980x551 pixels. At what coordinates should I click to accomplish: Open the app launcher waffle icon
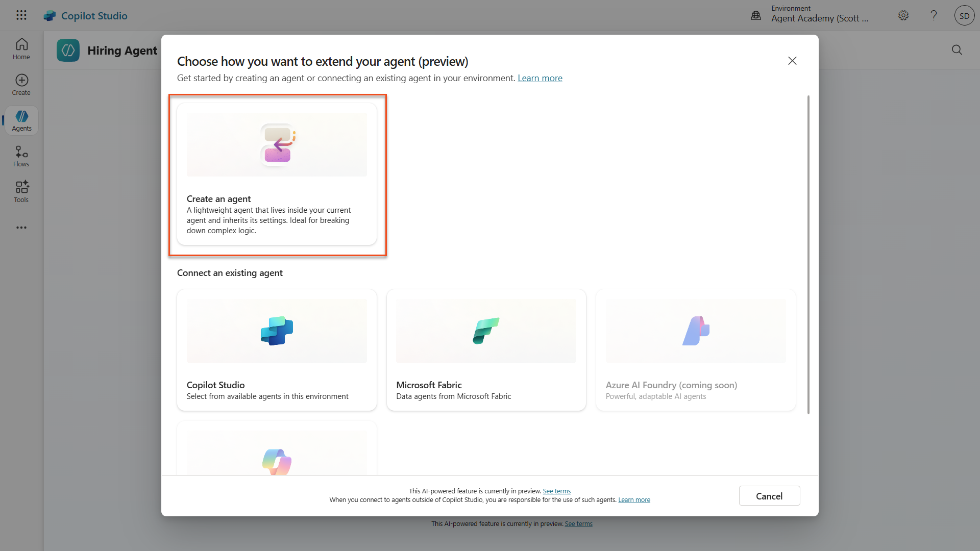pos(21,15)
